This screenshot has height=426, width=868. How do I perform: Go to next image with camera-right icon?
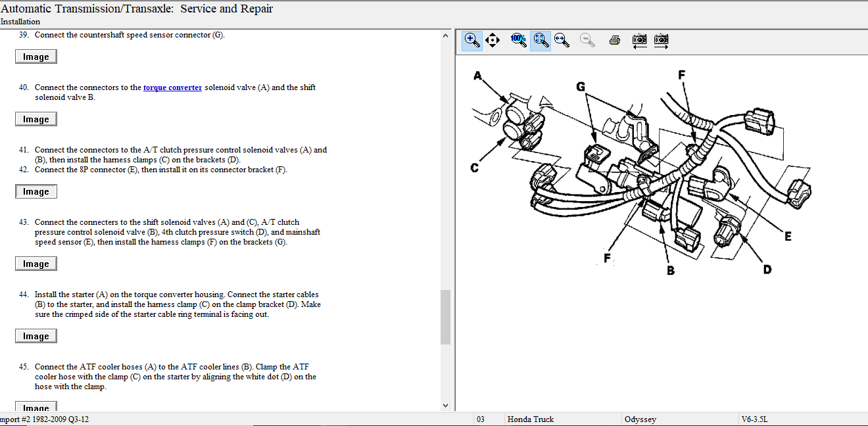pos(662,40)
